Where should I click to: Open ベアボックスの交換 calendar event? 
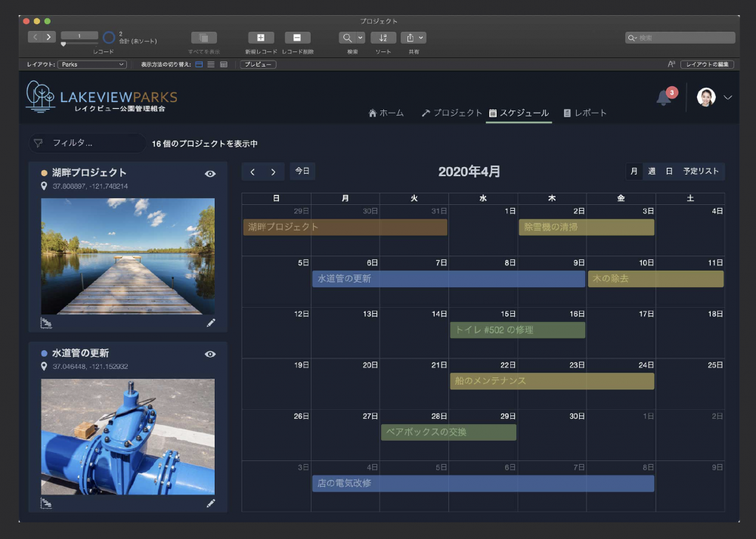pos(448,432)
